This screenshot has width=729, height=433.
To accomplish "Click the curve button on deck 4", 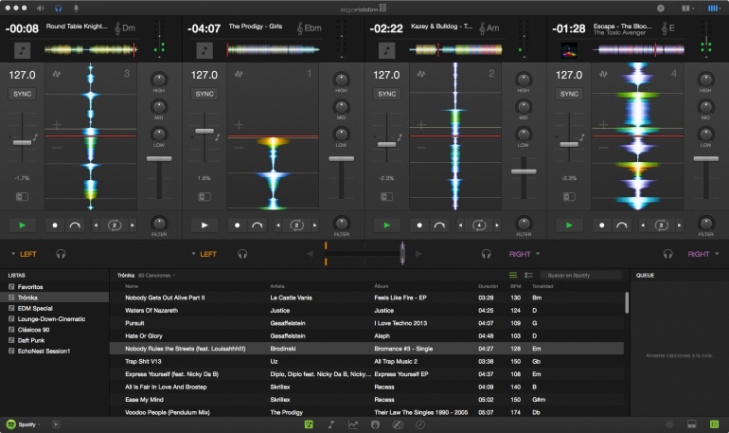I will (x=622, y=225).
